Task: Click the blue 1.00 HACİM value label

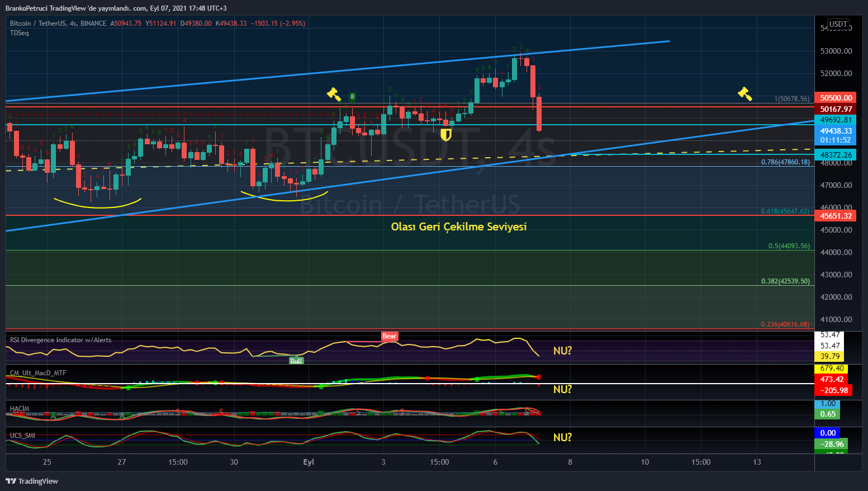Action: [x=827, y=404]
